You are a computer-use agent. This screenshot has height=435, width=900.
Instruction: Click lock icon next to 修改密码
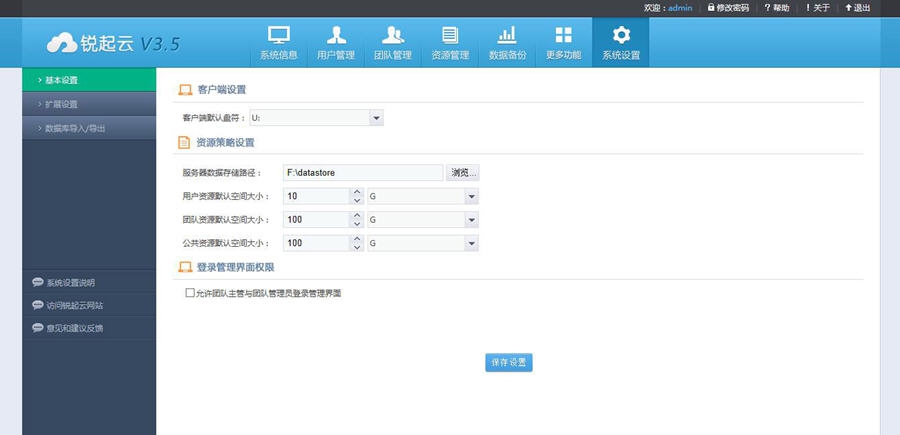(711, 7)
